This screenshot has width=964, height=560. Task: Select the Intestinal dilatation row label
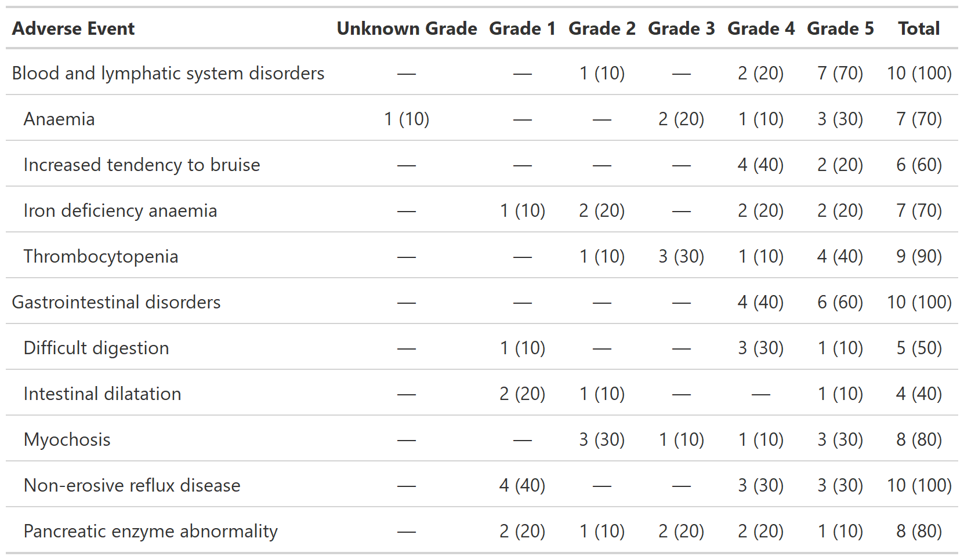[x=102, y=394]
